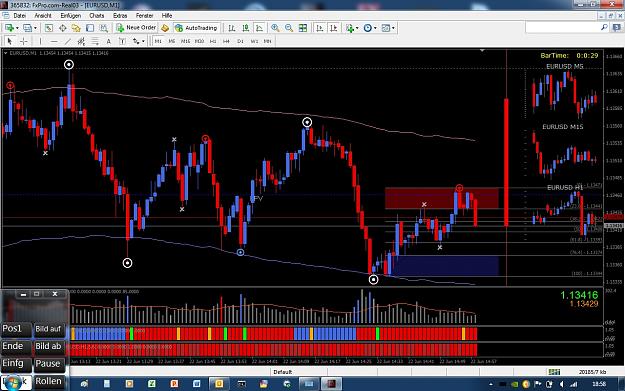This screenshot has height=391, width=625.
Task: Expand the profiles dropdown arrow
Action: [35, 28]
